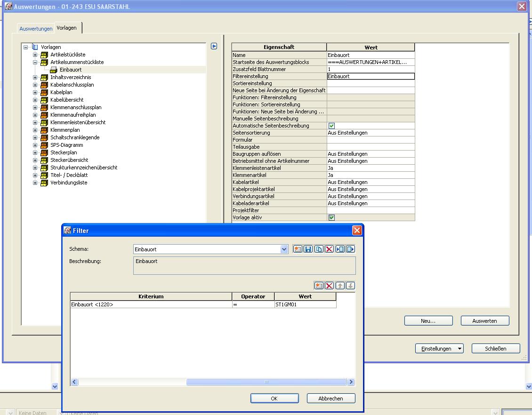The image size is (532, 415).
Task: Click the Kabelplan folder icon
Action: coord(44,92)
